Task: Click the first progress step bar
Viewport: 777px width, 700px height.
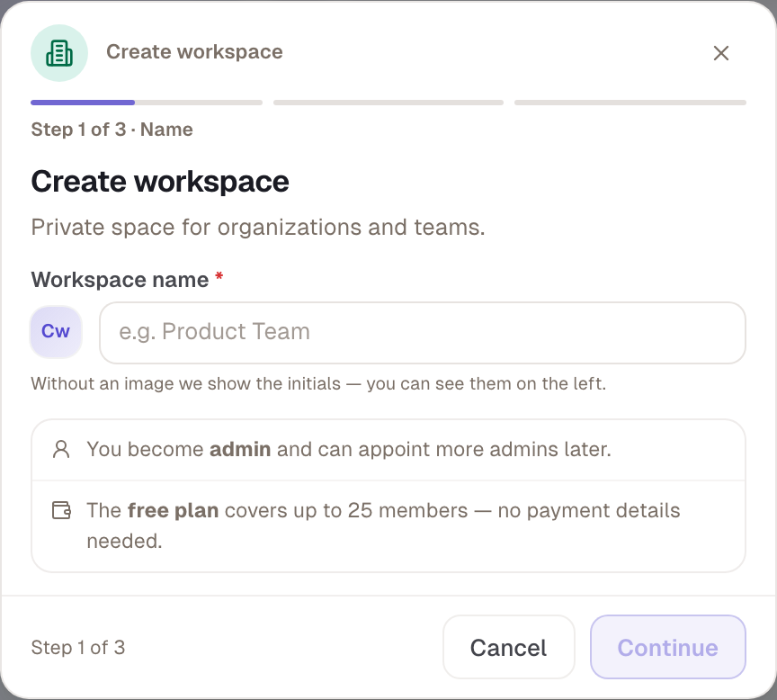Action: (147, 103)
